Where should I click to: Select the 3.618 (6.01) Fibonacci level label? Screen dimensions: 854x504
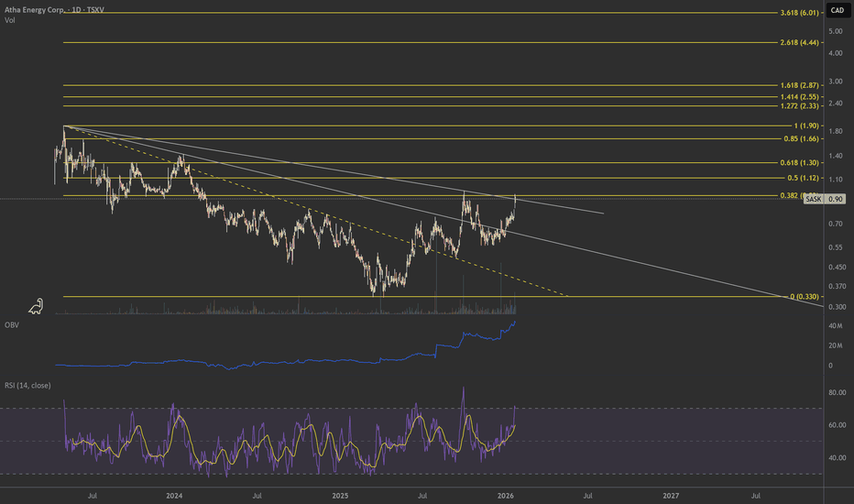[799, 13]
